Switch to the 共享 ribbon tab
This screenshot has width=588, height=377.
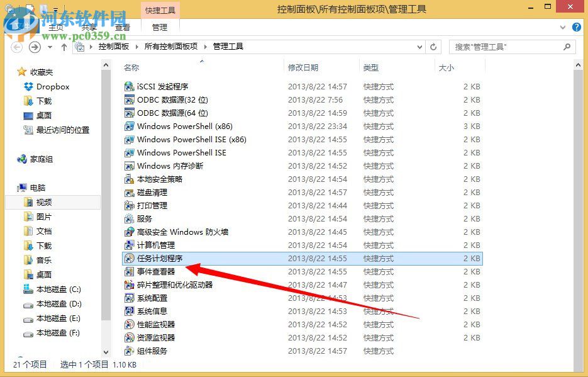[88, 26]
